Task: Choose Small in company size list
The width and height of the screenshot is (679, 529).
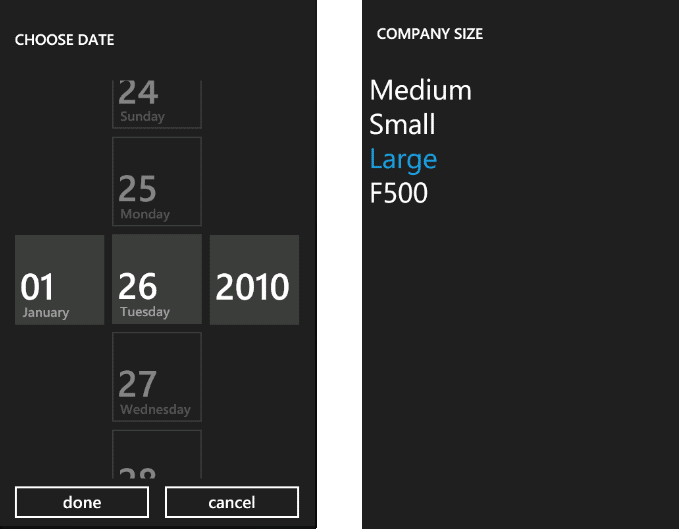Action: pos(402,124)
